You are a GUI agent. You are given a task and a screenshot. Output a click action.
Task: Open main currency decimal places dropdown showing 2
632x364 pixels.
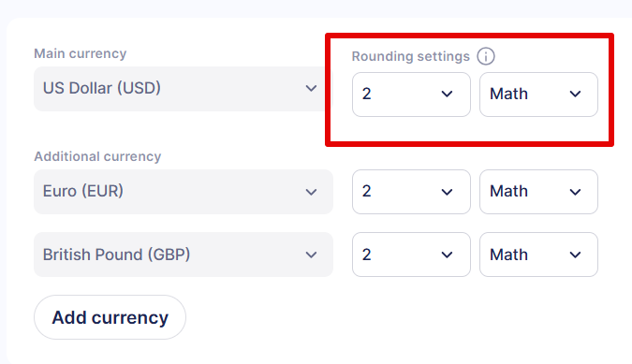click(x=411, y=95)
